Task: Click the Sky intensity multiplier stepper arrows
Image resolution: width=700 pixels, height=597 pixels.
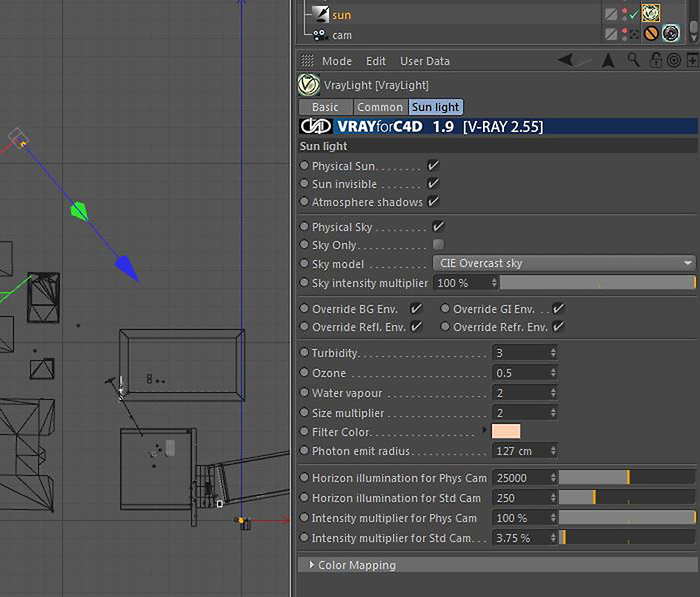Action: (x=494, y=283)
